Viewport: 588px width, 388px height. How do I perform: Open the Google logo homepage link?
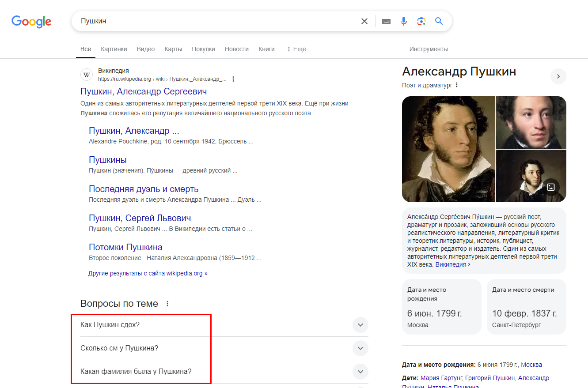pyautogui.click(x=31, y=21)
